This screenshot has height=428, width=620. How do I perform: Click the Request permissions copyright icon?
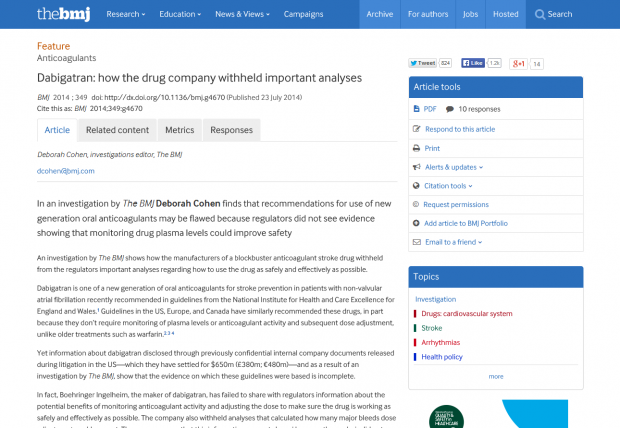tap(416, 205)
